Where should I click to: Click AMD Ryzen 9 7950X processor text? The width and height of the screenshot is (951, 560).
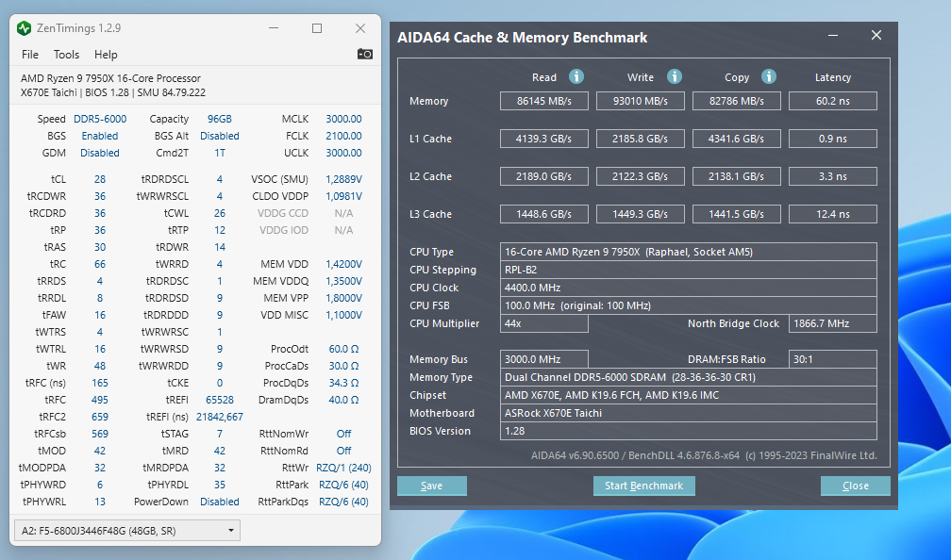pos(110,78)
